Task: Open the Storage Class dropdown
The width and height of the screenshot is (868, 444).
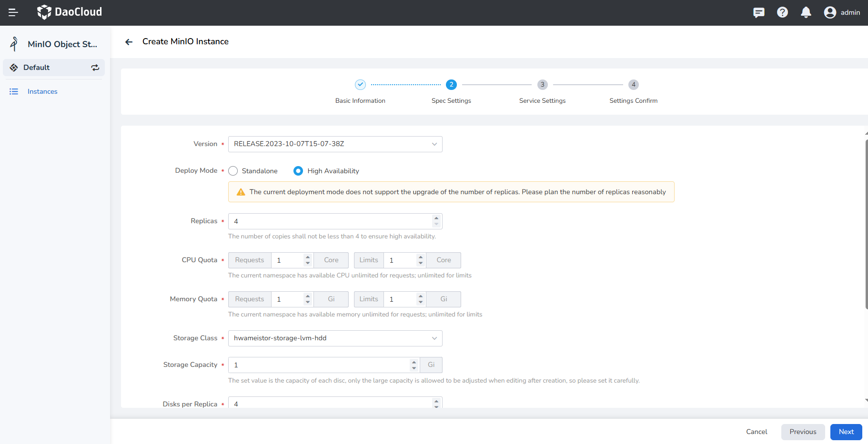Action: tap(335, 338)
